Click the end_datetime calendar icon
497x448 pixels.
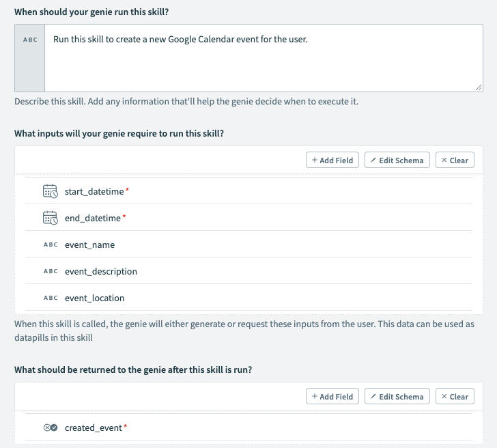pyautogui.click(x=51, y=218)
